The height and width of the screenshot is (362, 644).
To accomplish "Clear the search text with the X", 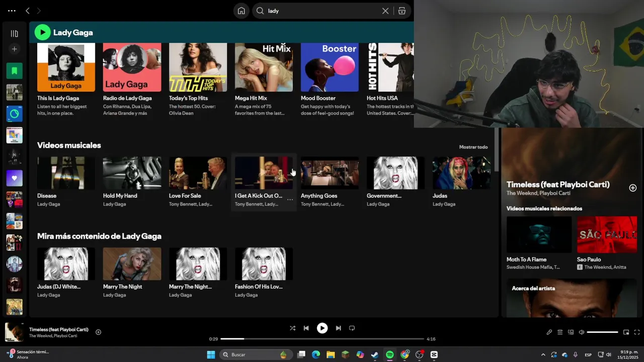I will (x=385, y=11).
